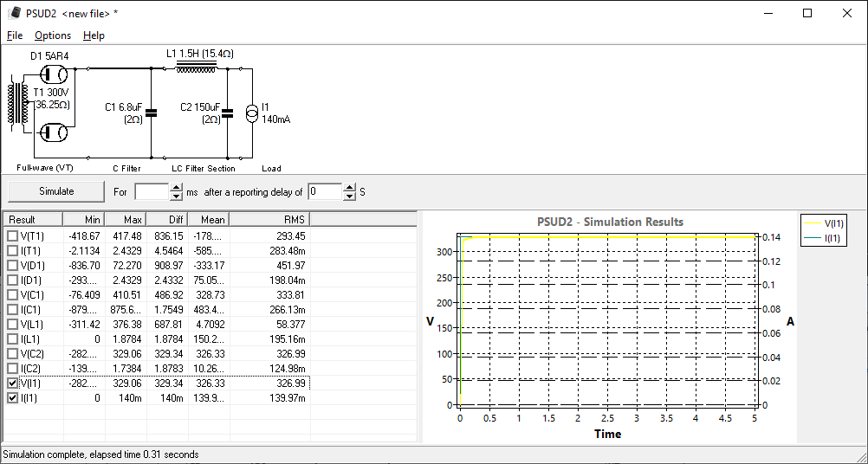Click the I(I1) RMS value 139.97m
This screenshot has height=464, width=868.
click(287, 397)
